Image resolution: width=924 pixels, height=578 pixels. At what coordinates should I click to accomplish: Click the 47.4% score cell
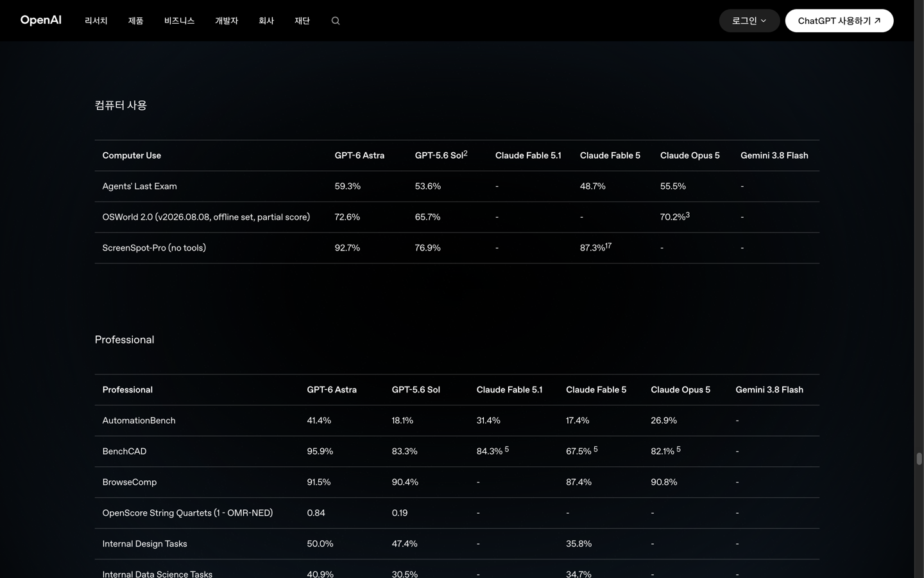coord(405,544)
